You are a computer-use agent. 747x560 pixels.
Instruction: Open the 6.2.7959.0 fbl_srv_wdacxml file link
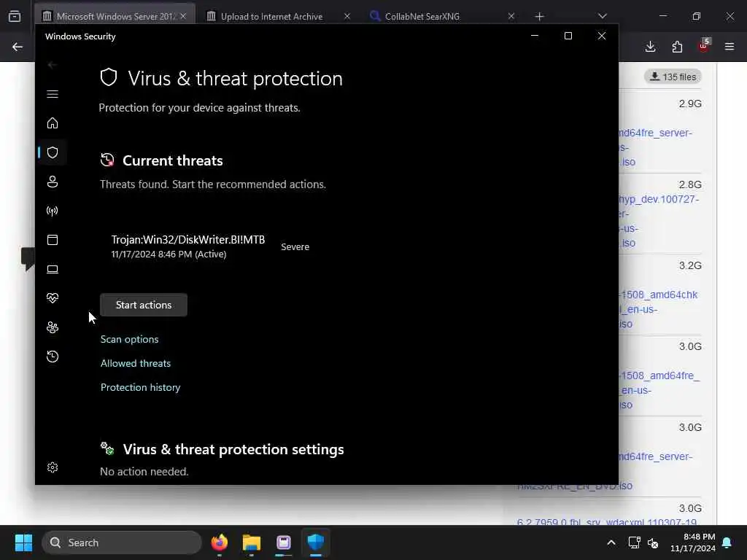pyautogui.click(x=606, y=521)
